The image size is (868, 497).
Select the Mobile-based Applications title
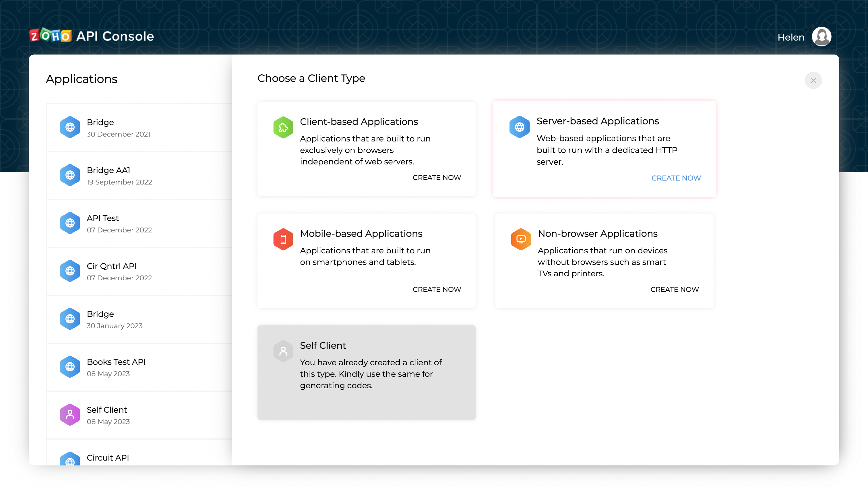tap(361, 234)
